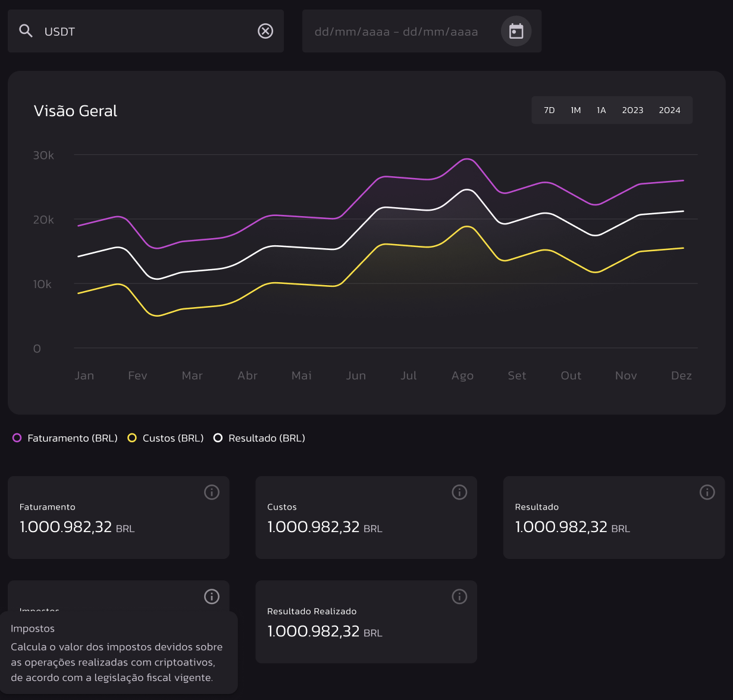The image size is (733, 700).
Task: Click inside the USDT search field
Action: 119,31
